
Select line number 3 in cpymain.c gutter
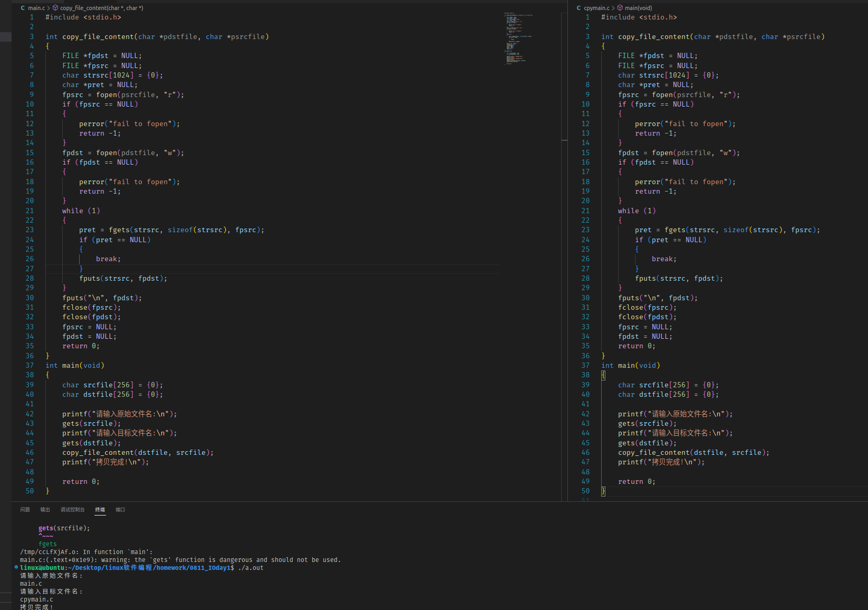[x=587, y=36]
